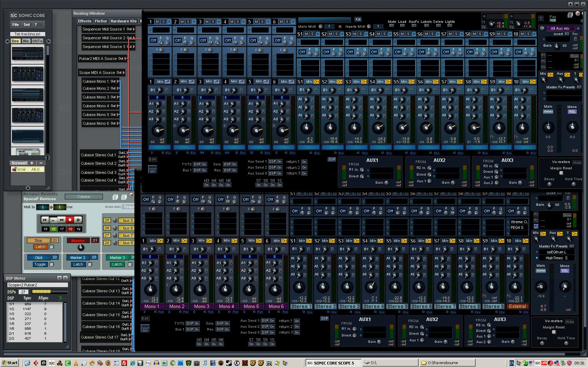
Task: Click the M mute button of channel S4
Action: [x=378, y=34]
